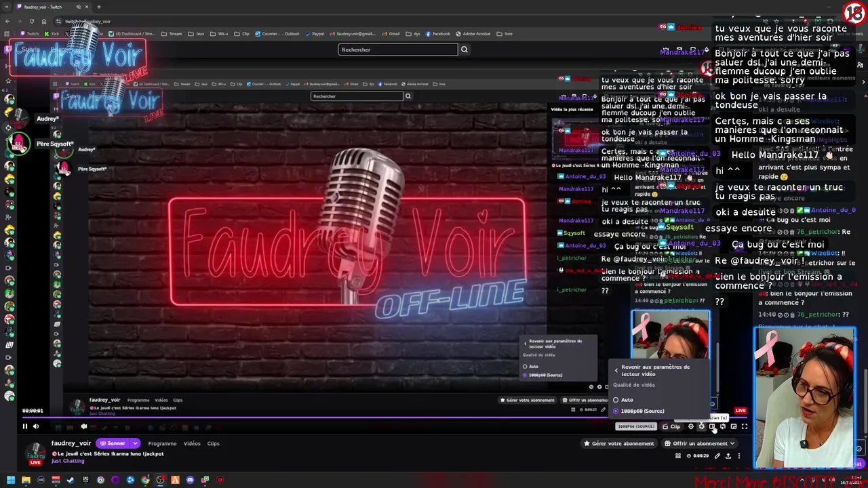Go back with the browser back arrow
Viewport: 868px width, 488px height.
point(7,22)
